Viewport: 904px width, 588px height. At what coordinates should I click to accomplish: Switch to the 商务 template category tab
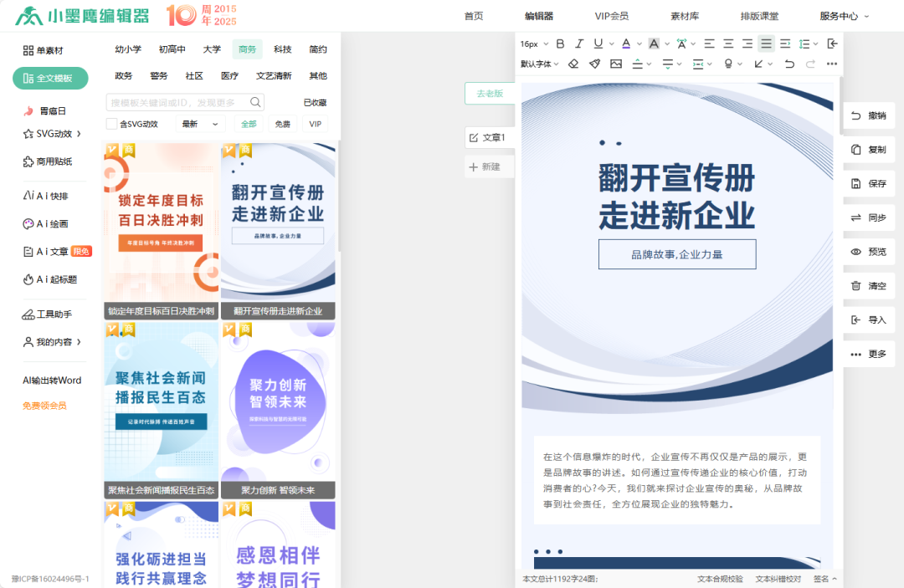point(246,49)
